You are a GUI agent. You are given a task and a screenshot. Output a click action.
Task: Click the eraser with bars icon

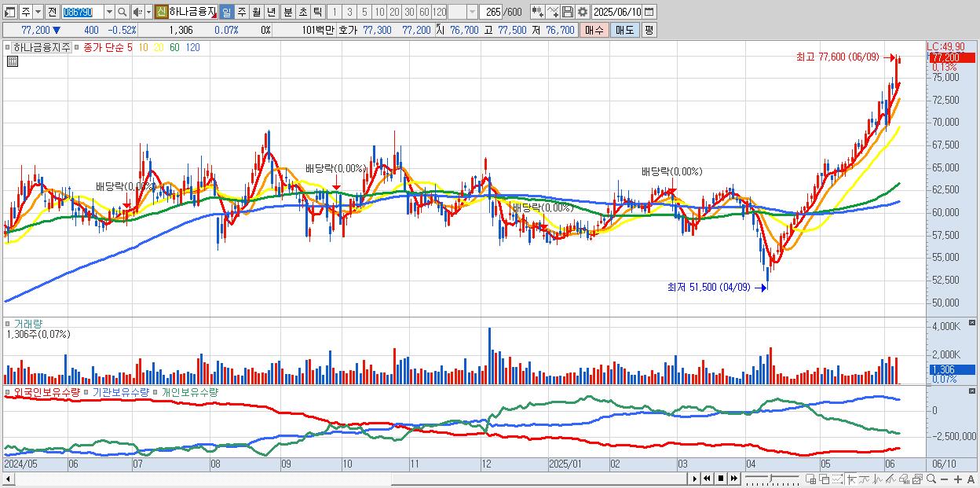coord(905,479)
